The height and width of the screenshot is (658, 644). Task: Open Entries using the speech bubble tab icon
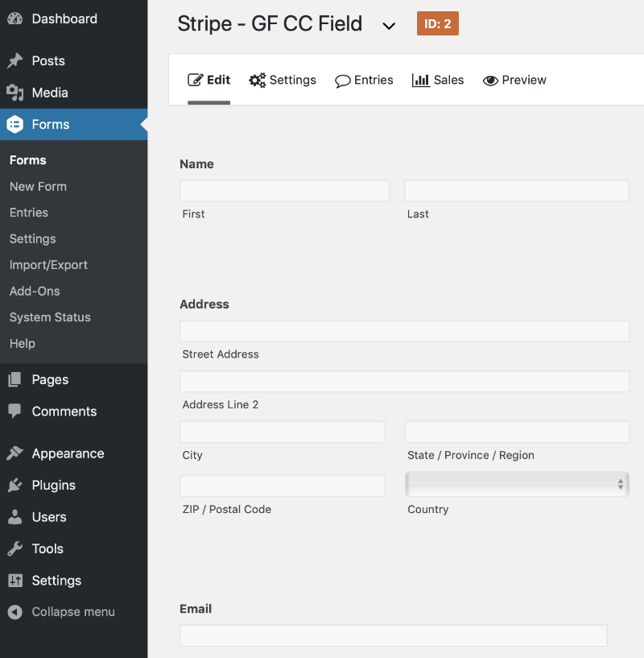click(x=341, y=80)
